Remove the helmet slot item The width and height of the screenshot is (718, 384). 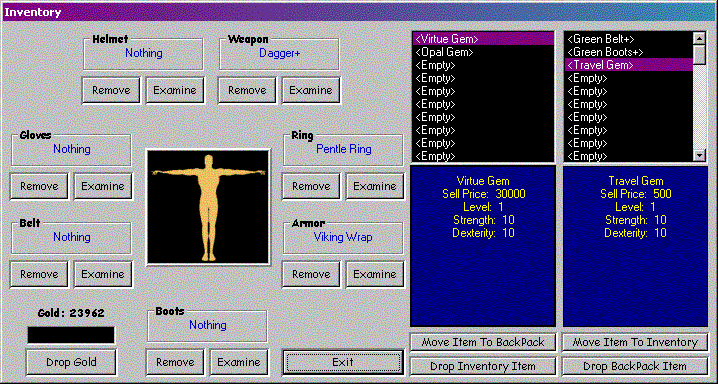click(x=111, y=90)
